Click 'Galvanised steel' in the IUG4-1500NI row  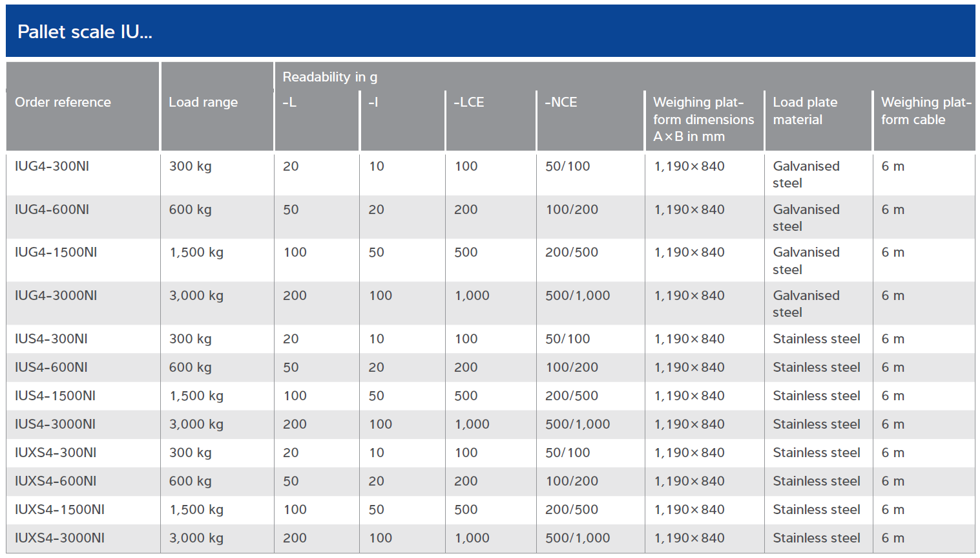pyautogui.click(x=806, y=261)
